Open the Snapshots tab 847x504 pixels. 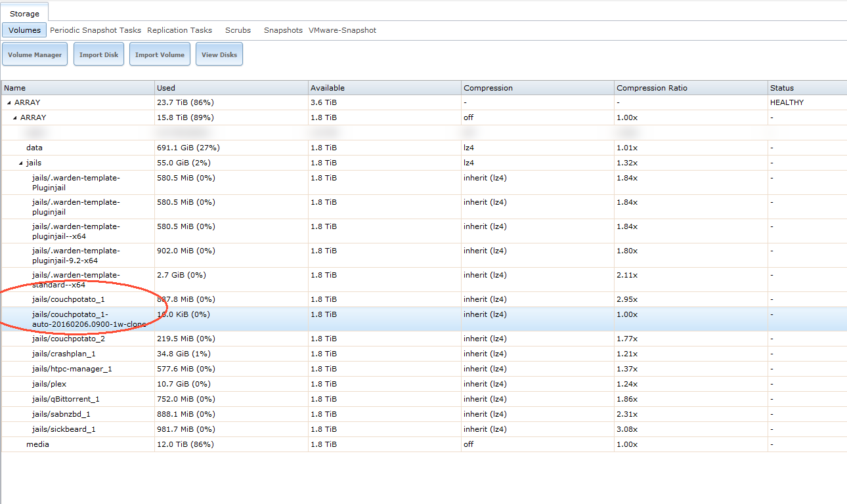tap(283, 30)
